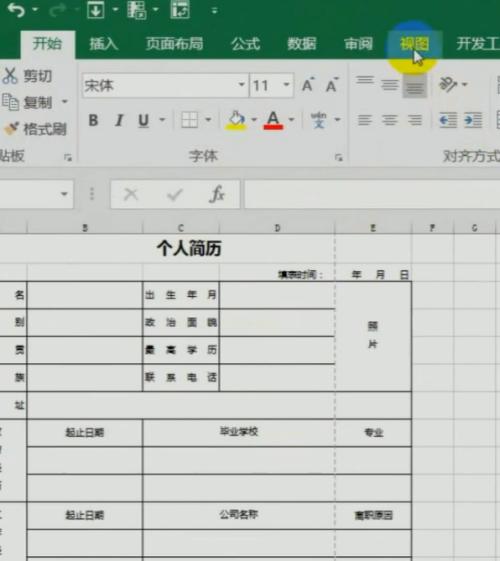This screenshot has height=561, width=500.
Task: Switch to the 视图 (View) tab
Action: click(x=414, y=44)
